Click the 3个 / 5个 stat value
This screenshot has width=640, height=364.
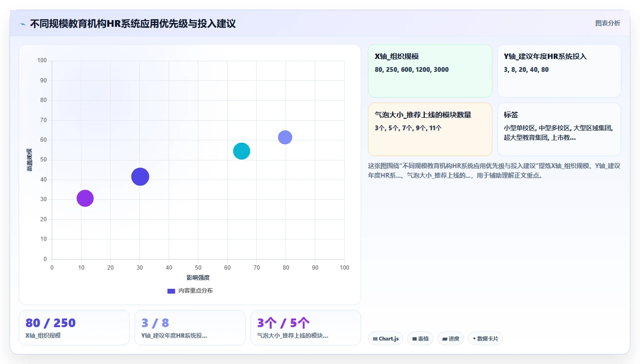pyautogui.click(x=284, y=323)
